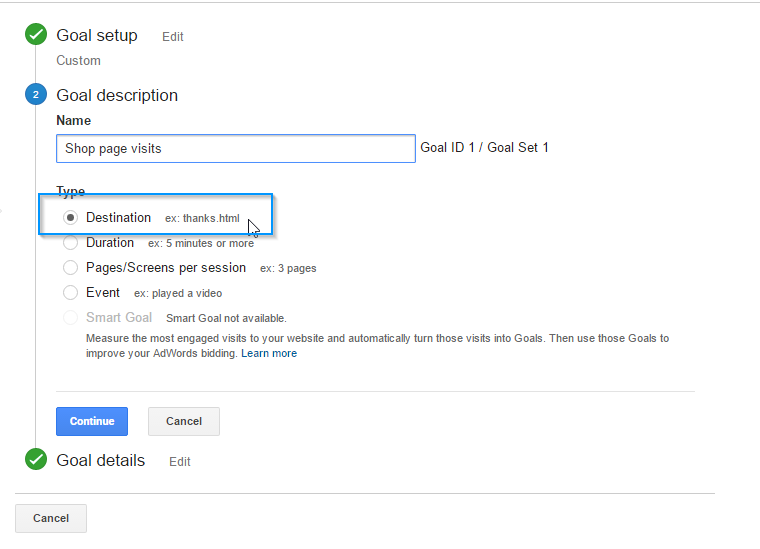The height and width of the screenshot is (549, 760).
Task: Click the blue step 2 circle icon
Action: [x=36, y=94]
